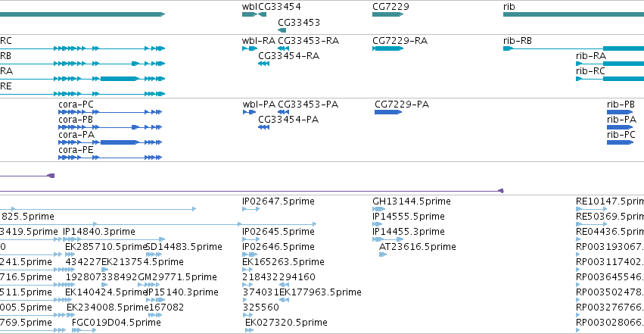Select the cora-PB protein feature
The width and height of the screenshot is (644, 334).
tap(110, 127)
